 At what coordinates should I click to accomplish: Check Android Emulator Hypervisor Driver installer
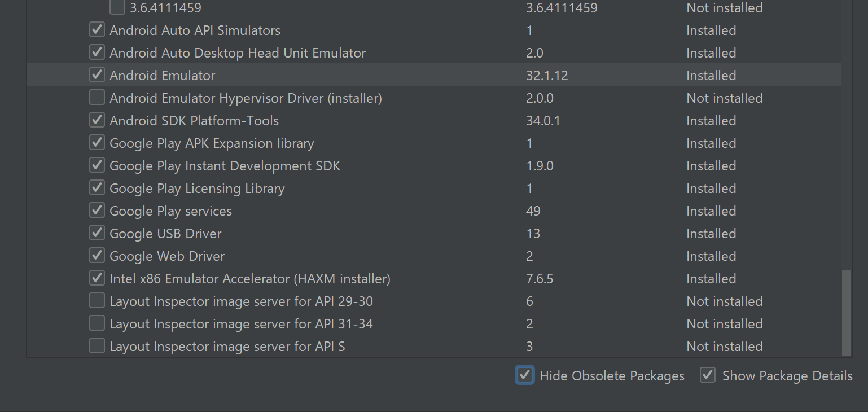[97, 98]
